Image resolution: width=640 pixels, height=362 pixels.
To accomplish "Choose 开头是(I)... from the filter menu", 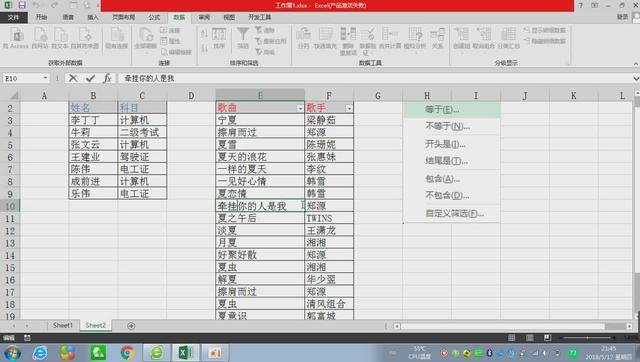I will pos(451,144).
